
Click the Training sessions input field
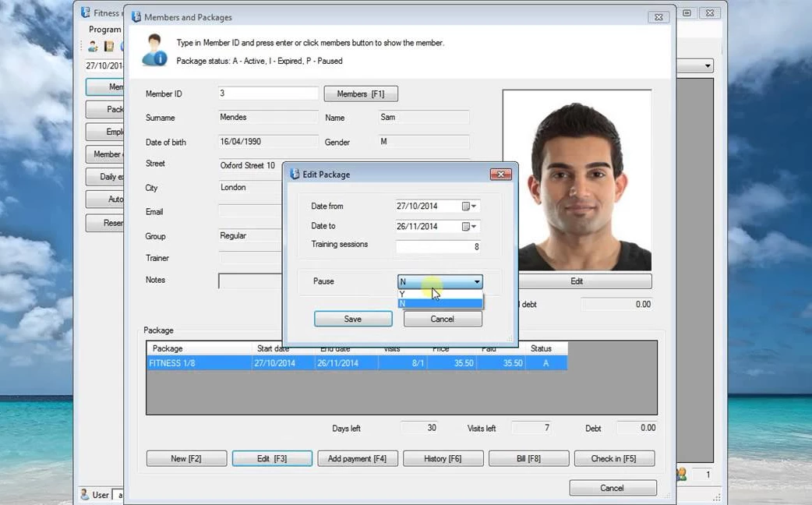coord(438,247)
